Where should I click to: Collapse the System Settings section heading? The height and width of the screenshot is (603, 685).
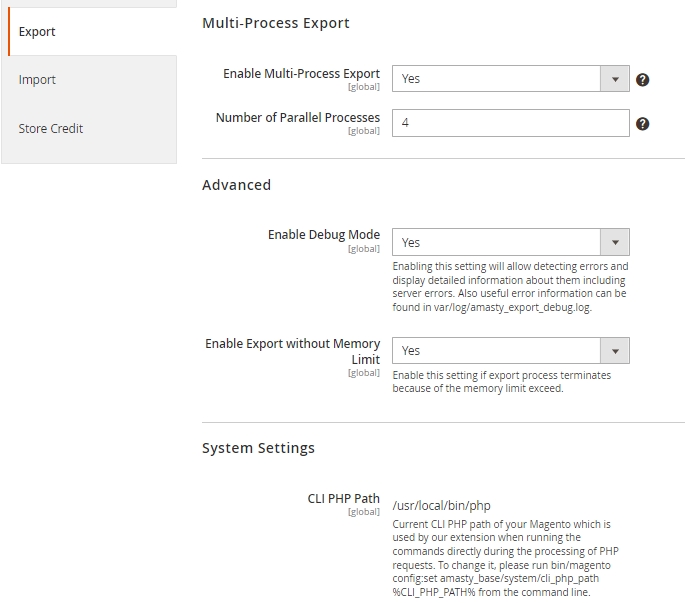(258, 448)
